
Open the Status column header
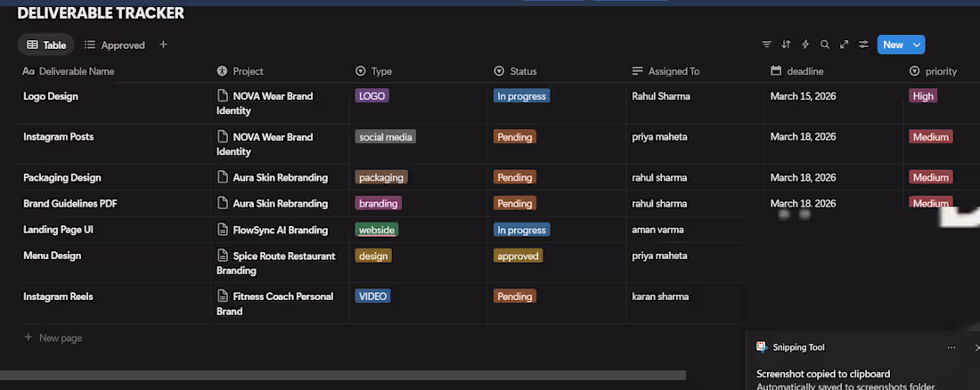516,71
